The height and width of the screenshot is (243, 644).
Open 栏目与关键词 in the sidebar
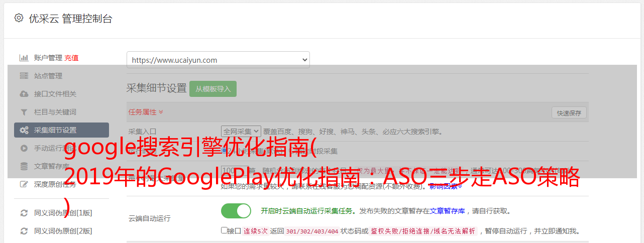click(x=55, y=112)
